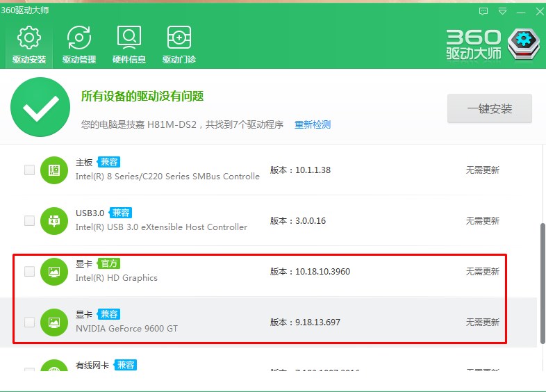Click the USB3.0 device icon
The image size is (546, 392).
click(x=54, y=221)
